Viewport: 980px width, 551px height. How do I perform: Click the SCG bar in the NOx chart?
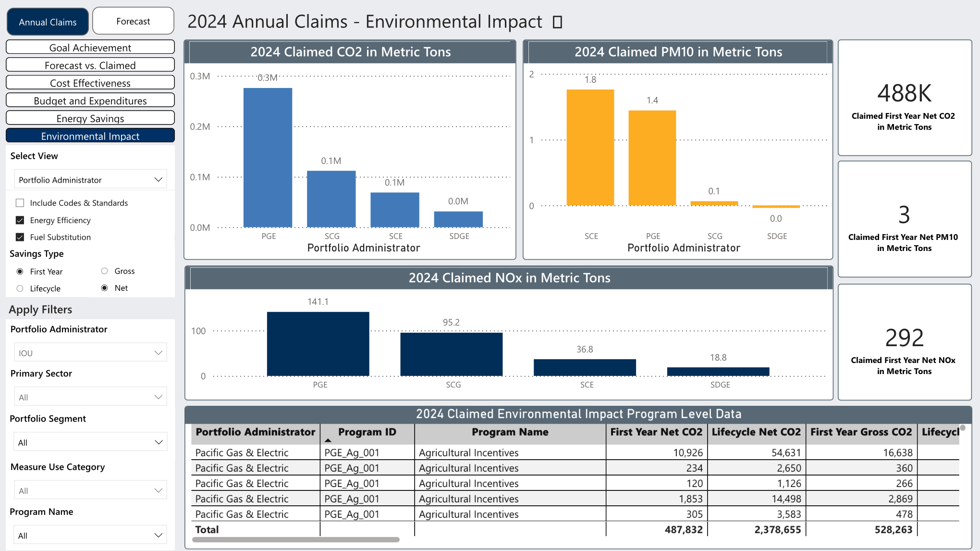click(x=452, y=354)
